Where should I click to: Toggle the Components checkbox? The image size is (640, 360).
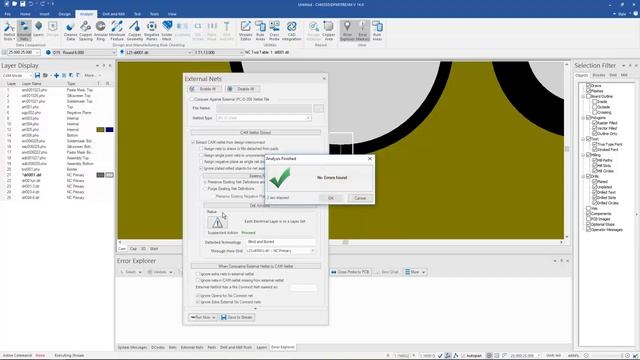click(589, 213)
